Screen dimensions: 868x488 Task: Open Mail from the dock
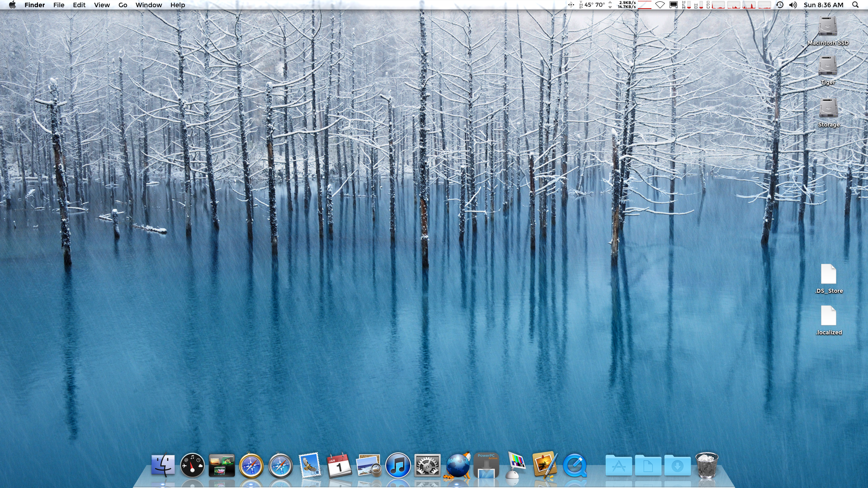(310, 465)
